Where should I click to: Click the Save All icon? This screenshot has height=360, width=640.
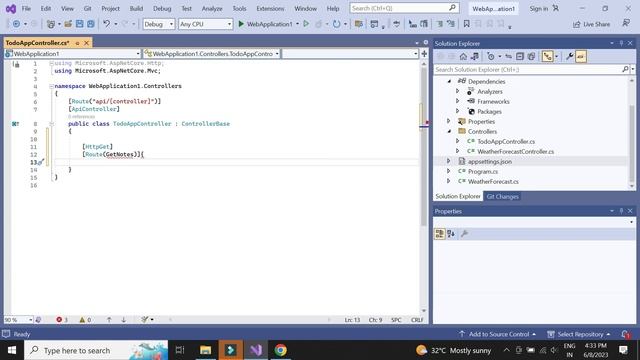coord(91,24)
